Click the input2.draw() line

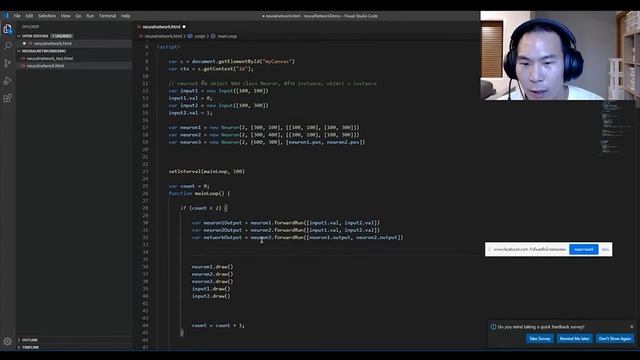click(211, 296)
